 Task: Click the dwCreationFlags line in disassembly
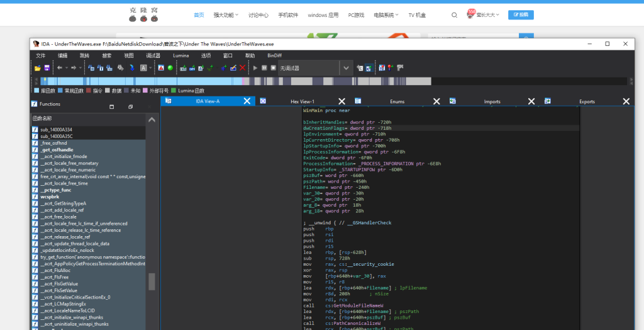point(441,128)
